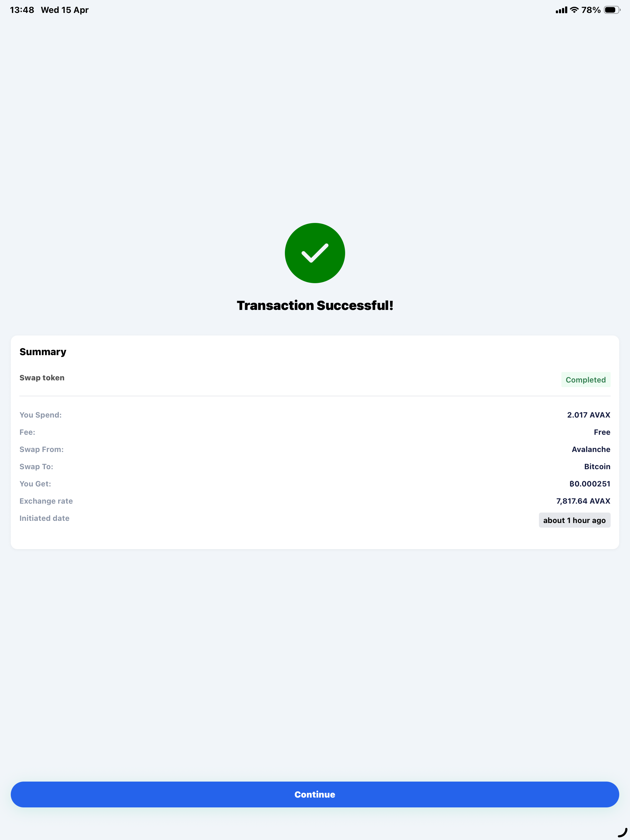Tap the ₿0.000251 You Get value
The height and width of the screenshot is (840, 630).
[x=590, y=484]
